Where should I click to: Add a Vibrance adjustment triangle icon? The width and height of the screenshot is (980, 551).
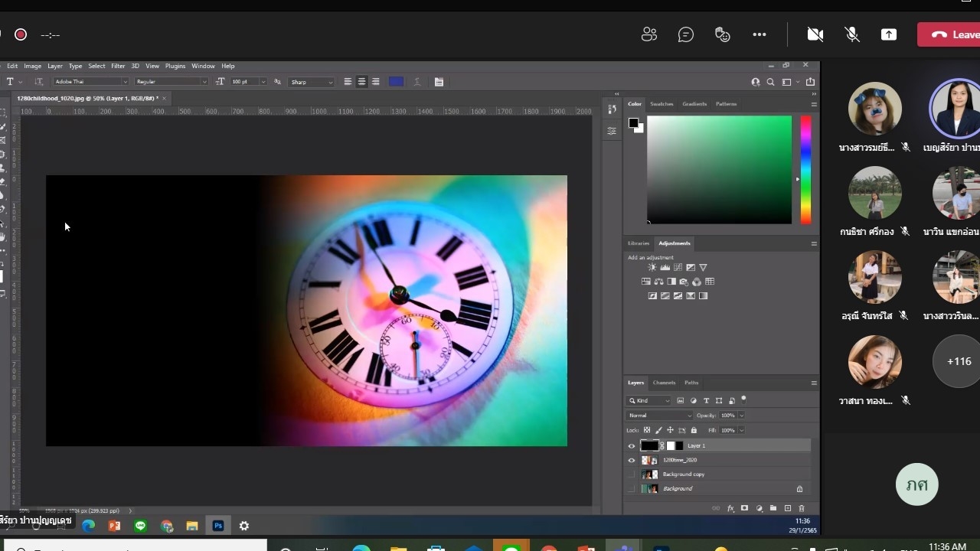[703, 267]
